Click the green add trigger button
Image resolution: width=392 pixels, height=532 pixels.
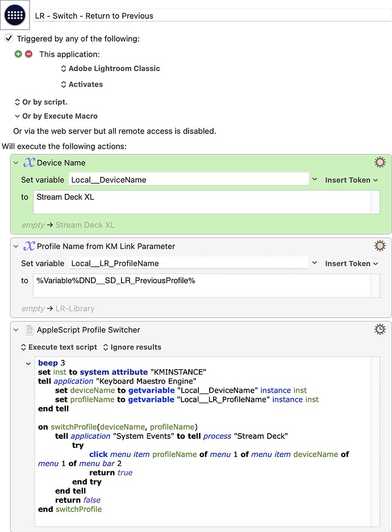18,54
